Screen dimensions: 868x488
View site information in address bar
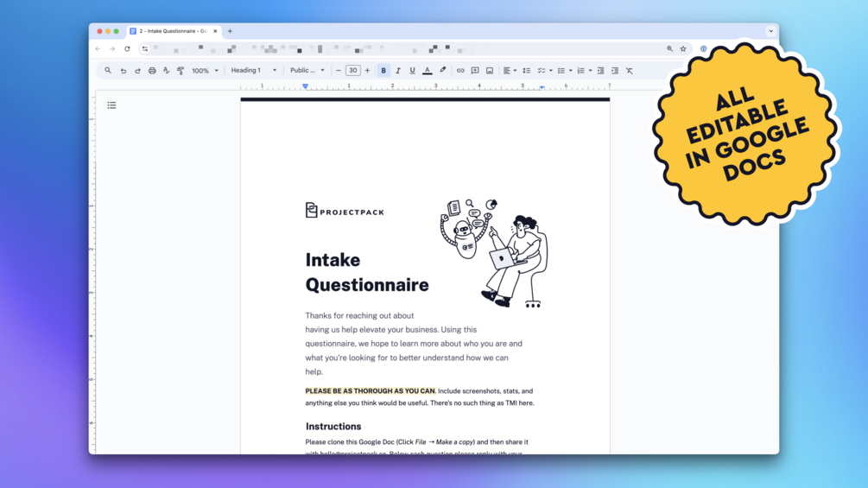pos(145,48)
